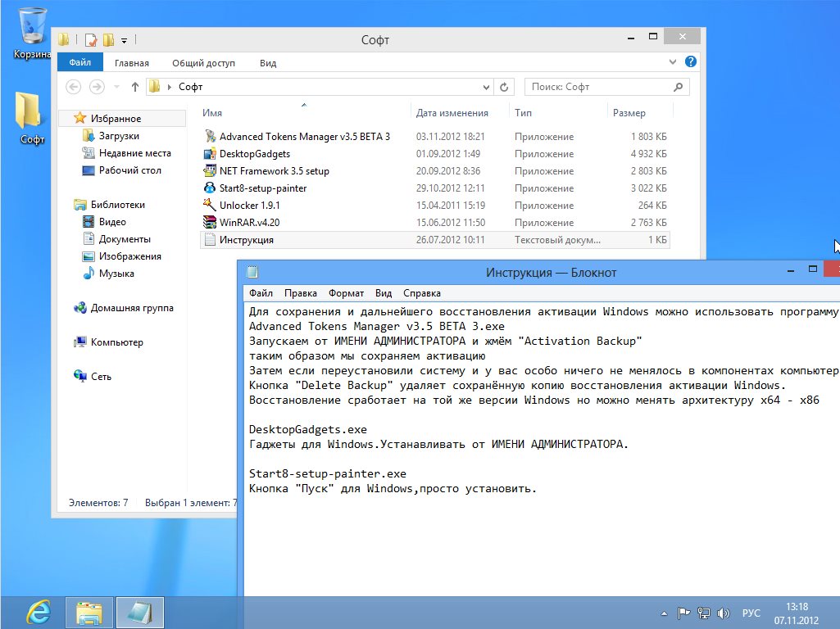
Task: Click Advanced Tokens Manager file icon
Action: 210,137
